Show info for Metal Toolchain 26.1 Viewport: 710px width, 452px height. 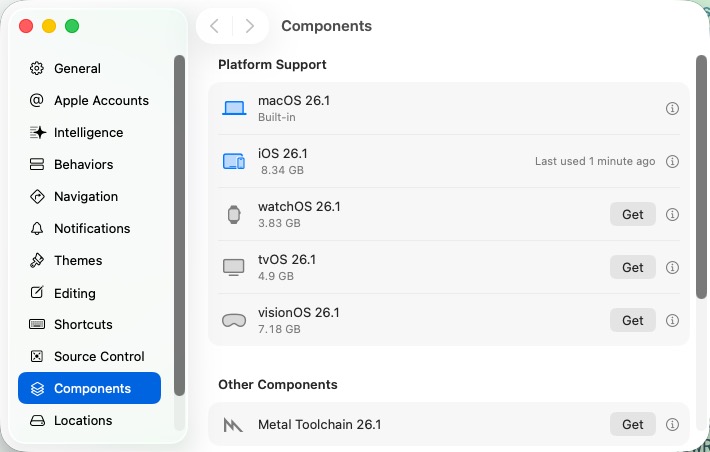(x=673, y=424)
